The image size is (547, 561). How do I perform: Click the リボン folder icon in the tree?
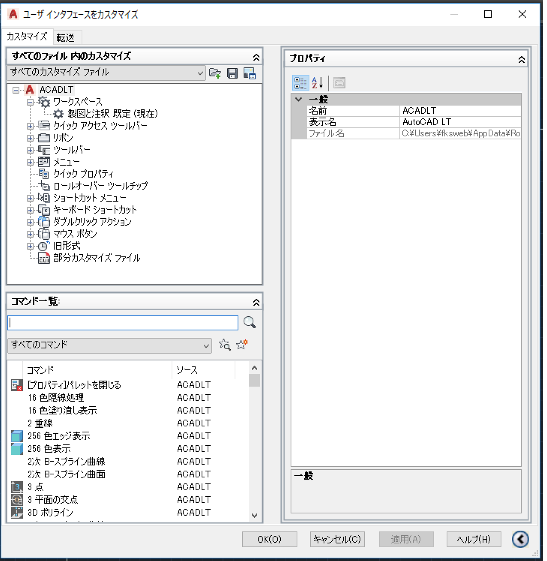[44, 138]
